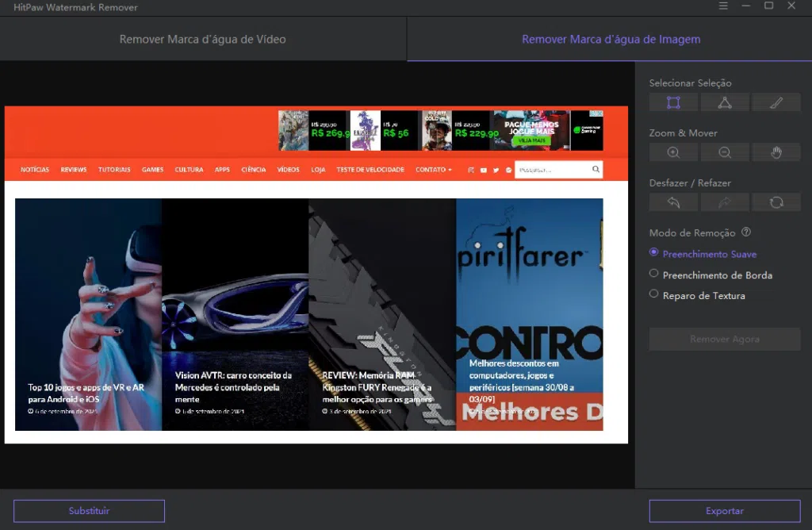Choose Reparo de Textura removal mode
Screen dimensions: 812x530
click(697, 295)
